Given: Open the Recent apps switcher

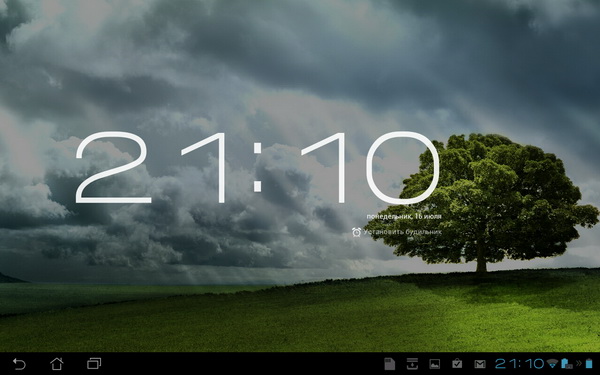Looking at the screenshot, I should coord(94,364).
